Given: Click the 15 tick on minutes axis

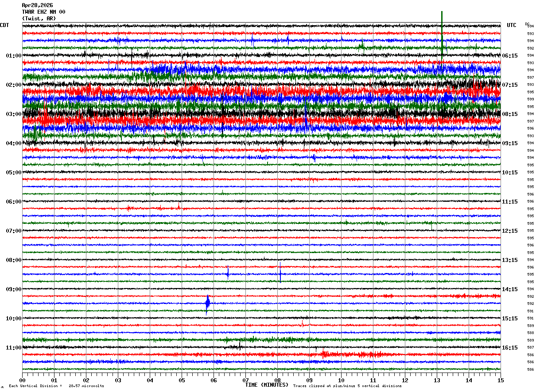Looking at the screenshot, I should [501, 380].
